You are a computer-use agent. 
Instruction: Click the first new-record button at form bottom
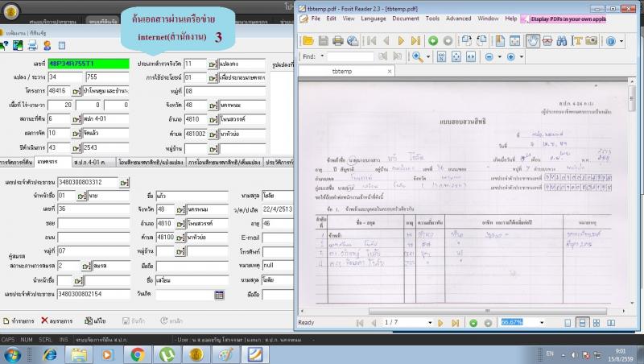click(19, 321)
